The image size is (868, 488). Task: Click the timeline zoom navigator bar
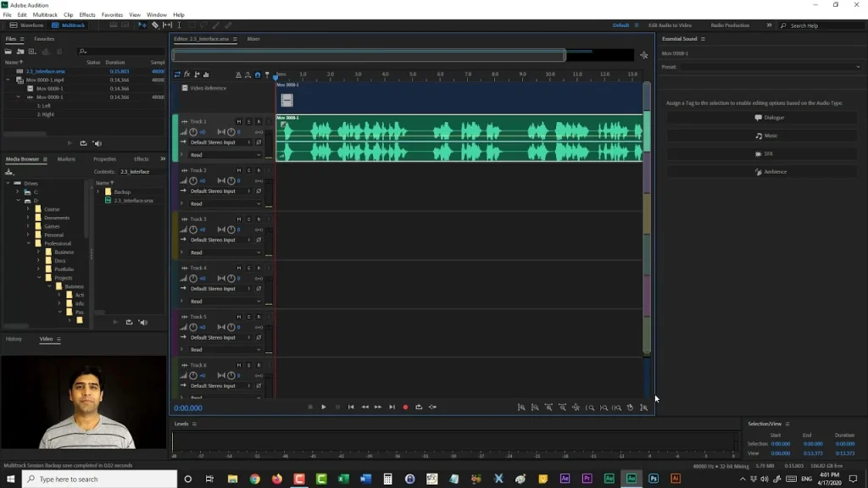(x=369, y=55)
